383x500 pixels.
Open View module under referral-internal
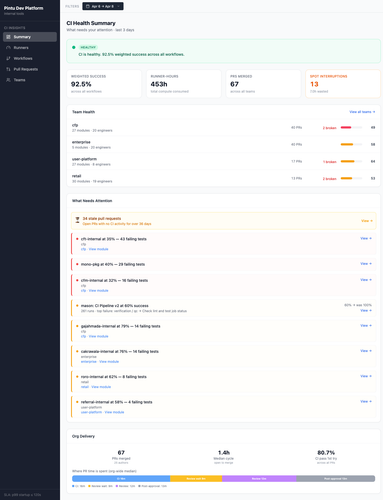tap(114, 412)
